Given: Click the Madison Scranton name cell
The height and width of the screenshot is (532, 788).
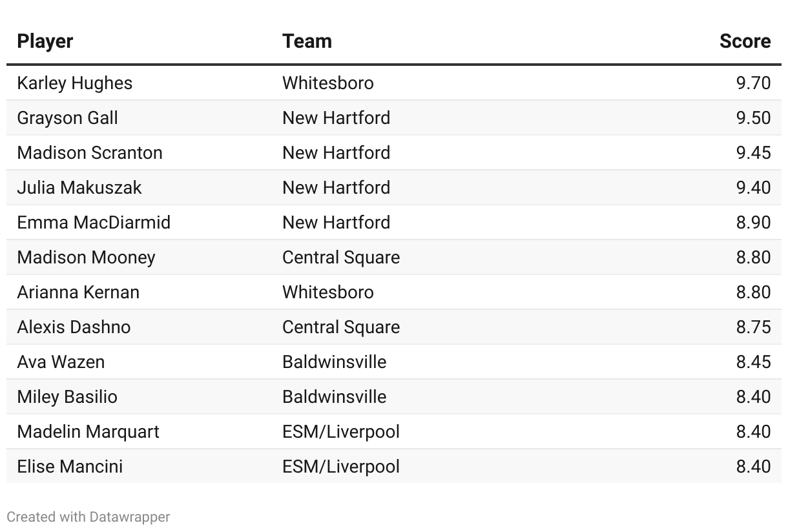Looking at the screenshot, I should 90,153.
